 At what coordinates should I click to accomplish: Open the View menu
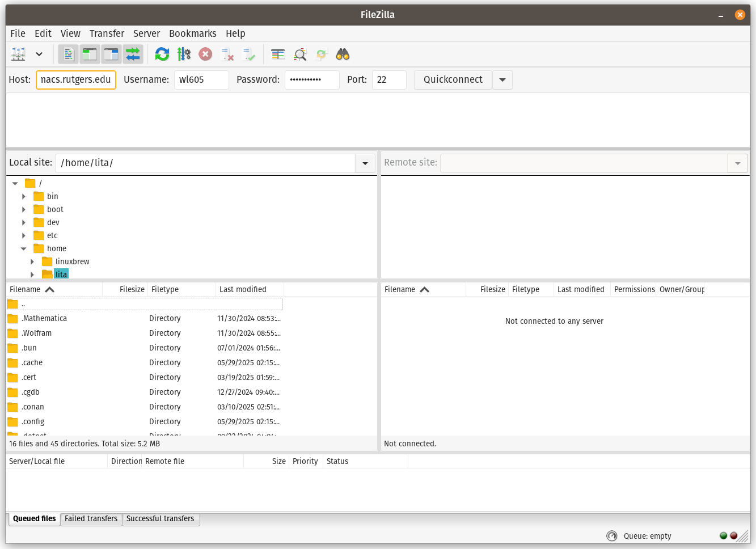[x=70, y=33]
